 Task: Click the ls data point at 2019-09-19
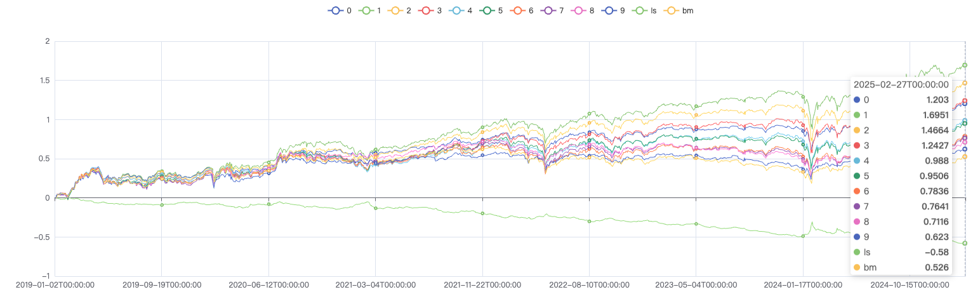point(162,205)
